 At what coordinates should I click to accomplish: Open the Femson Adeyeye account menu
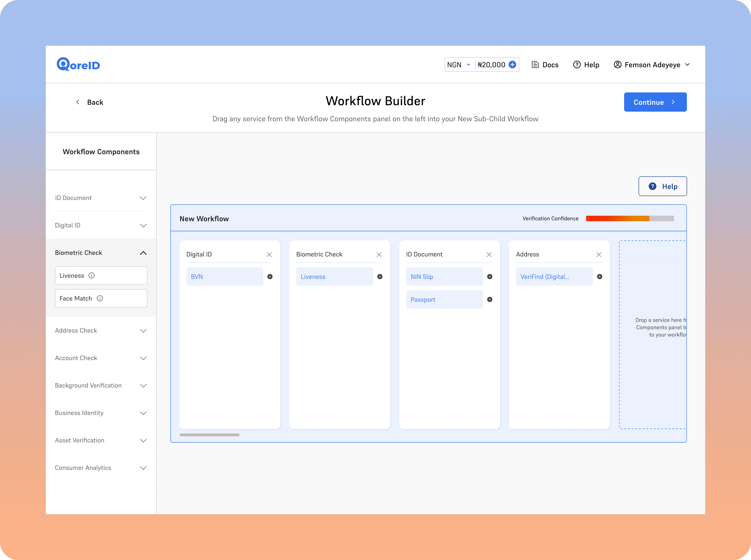pyautogui.click(x=652, y=64)
